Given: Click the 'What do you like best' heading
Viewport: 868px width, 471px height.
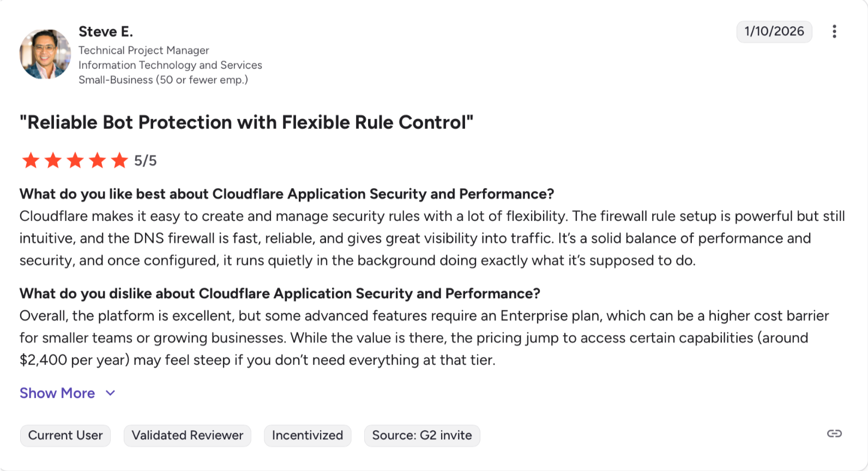Looking at the screenshot, I should click(287, 194).
